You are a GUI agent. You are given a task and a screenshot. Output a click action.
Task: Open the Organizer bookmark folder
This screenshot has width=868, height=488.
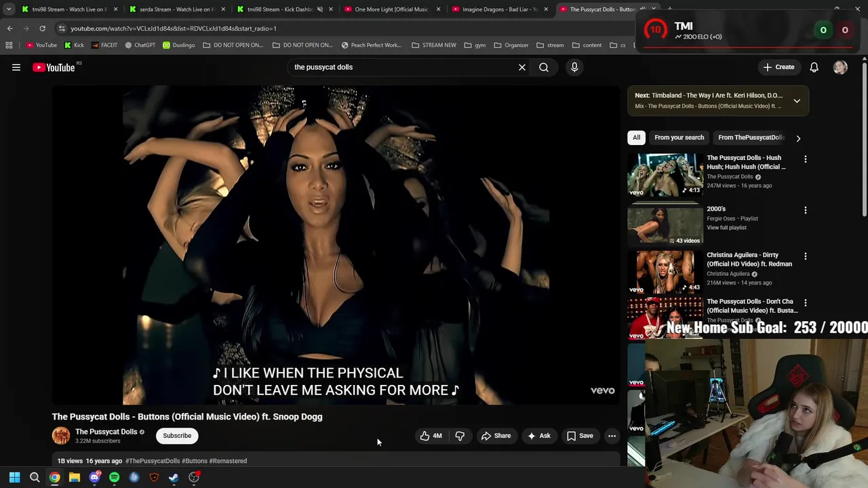(x=511, y=45)
